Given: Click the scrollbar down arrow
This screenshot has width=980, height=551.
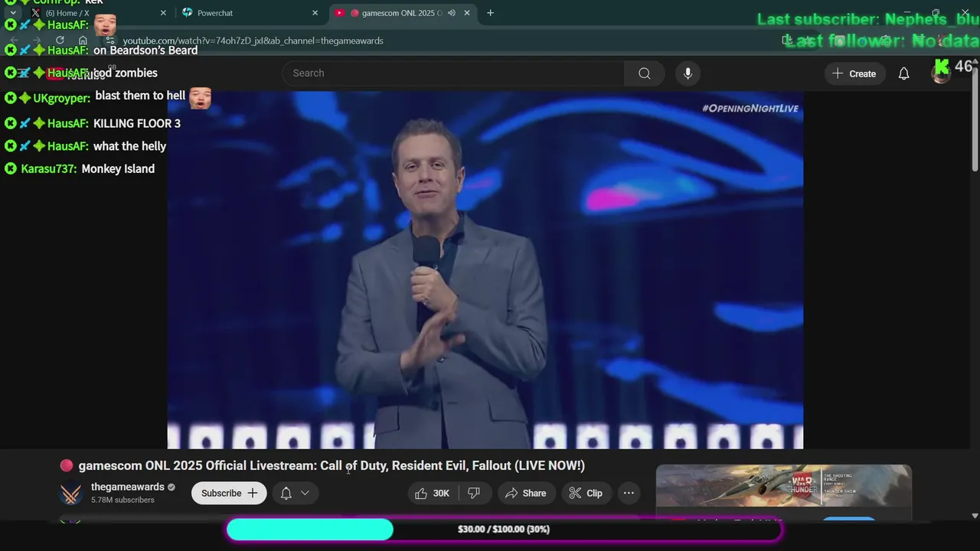Looking at the screenshot, I should pos(975,517).
